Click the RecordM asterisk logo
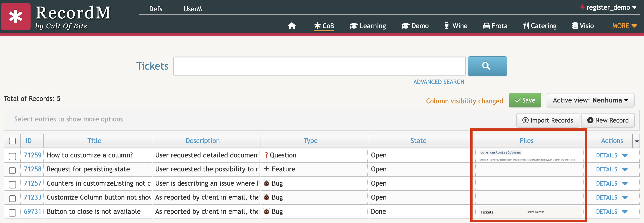 point(16,17)
